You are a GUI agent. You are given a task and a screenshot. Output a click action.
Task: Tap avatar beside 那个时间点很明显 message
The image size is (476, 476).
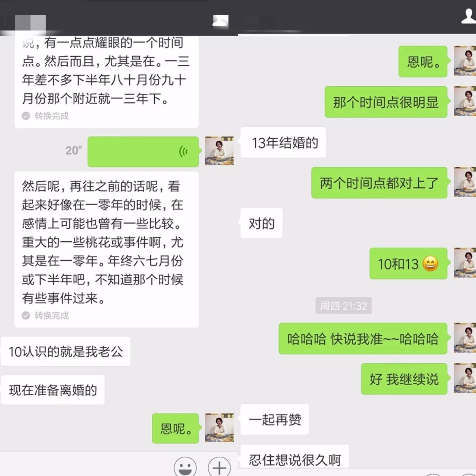pyautogui.click(x=465, y=101)
